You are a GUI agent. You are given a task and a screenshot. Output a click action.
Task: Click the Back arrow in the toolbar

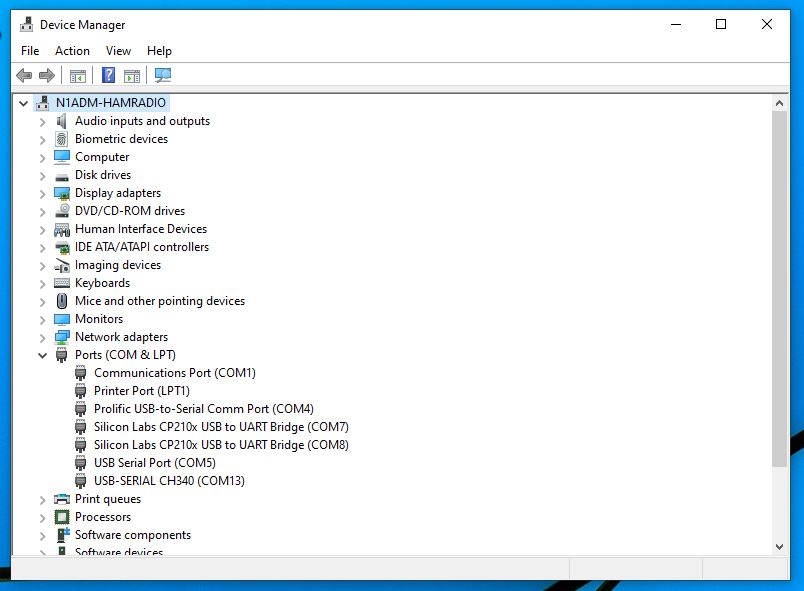(24, 75)
